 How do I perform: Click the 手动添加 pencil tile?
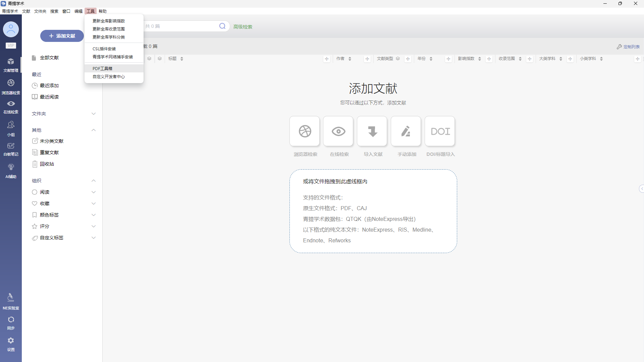[406, 131]
